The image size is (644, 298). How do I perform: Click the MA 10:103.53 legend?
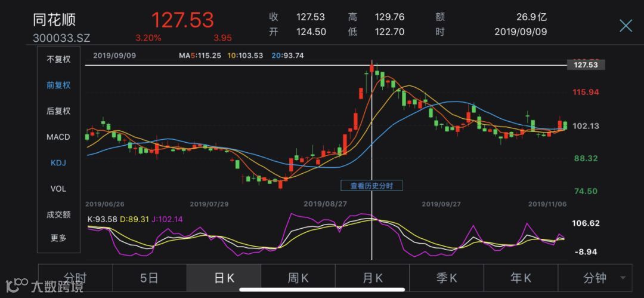[245, 56]
